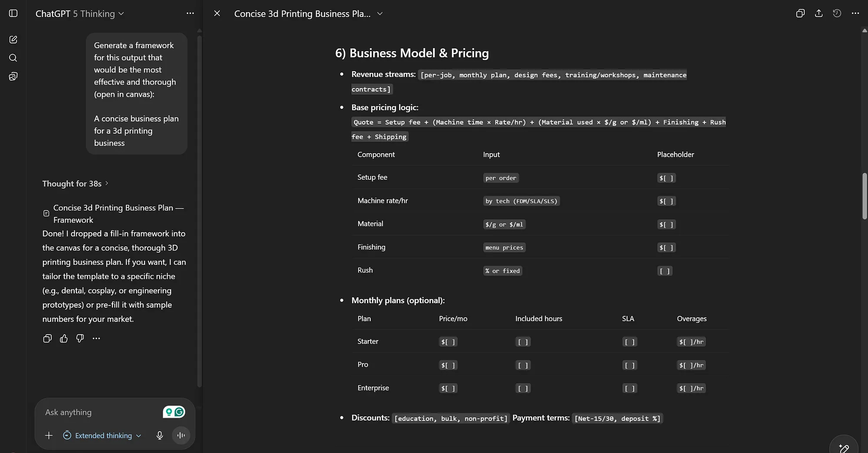The image size is (868, 453).
Task: Start a new chat with pencil icon
Action: coord(13,39)
